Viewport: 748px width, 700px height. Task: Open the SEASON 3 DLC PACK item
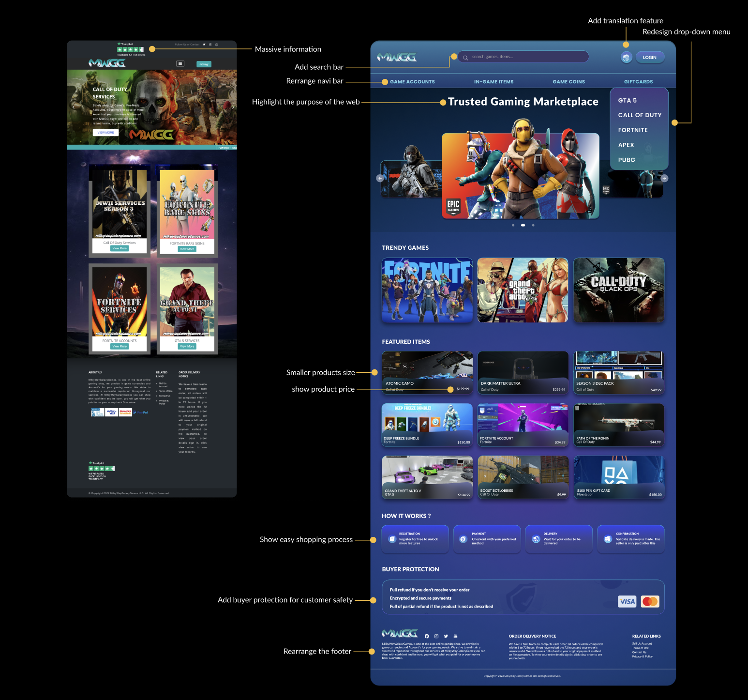pos(619,372)
